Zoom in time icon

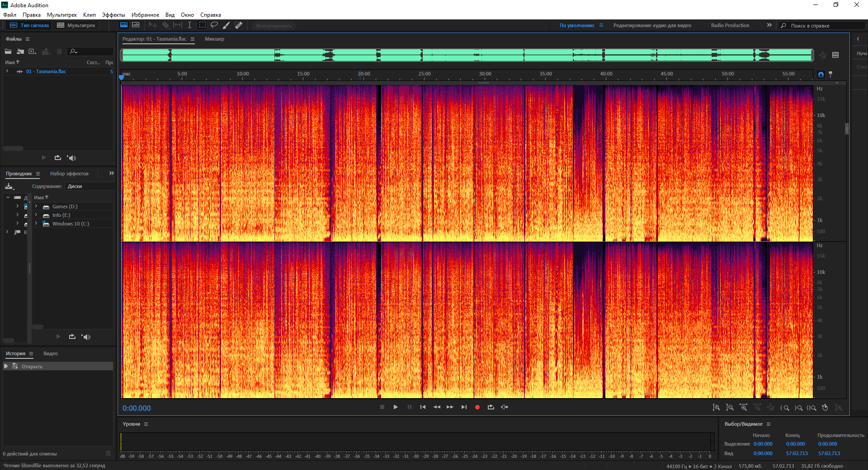tap(743, 407)
